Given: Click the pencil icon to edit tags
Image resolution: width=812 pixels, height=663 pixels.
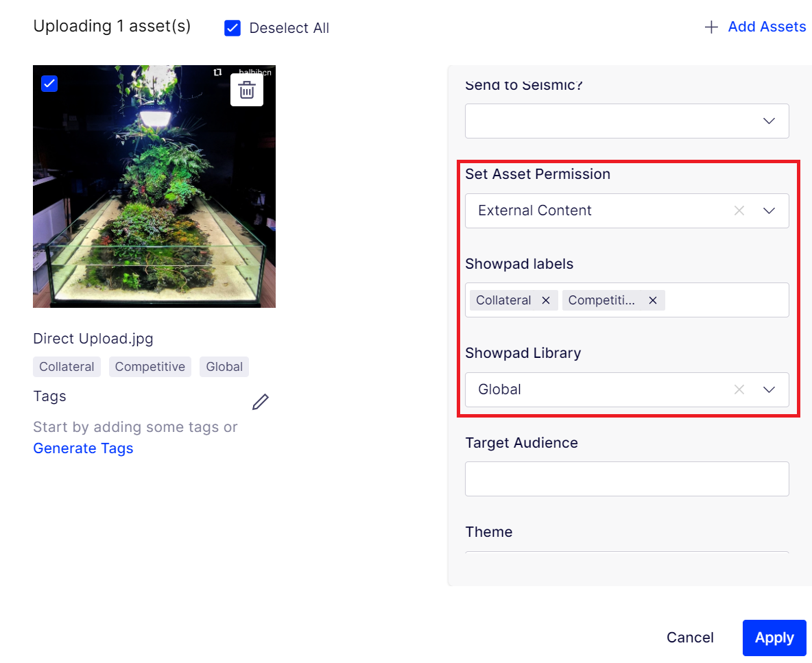Looking at the screenshot, I should coord(261,402).
